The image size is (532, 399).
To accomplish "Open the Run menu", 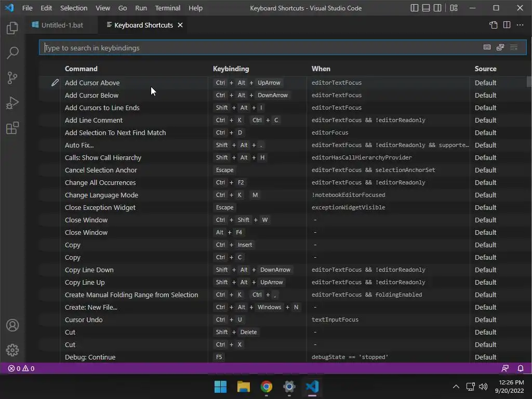I will coord(141,8).
